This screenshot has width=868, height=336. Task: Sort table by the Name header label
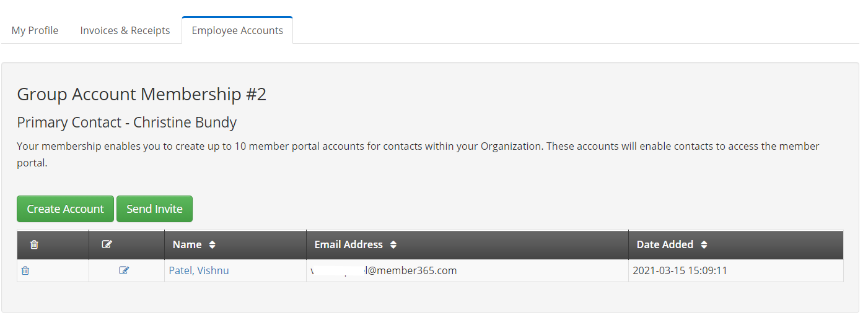(x=187, y=244)
